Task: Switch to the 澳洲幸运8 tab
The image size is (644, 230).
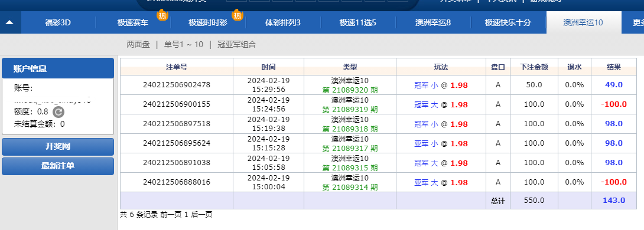Action: point(433,22)
